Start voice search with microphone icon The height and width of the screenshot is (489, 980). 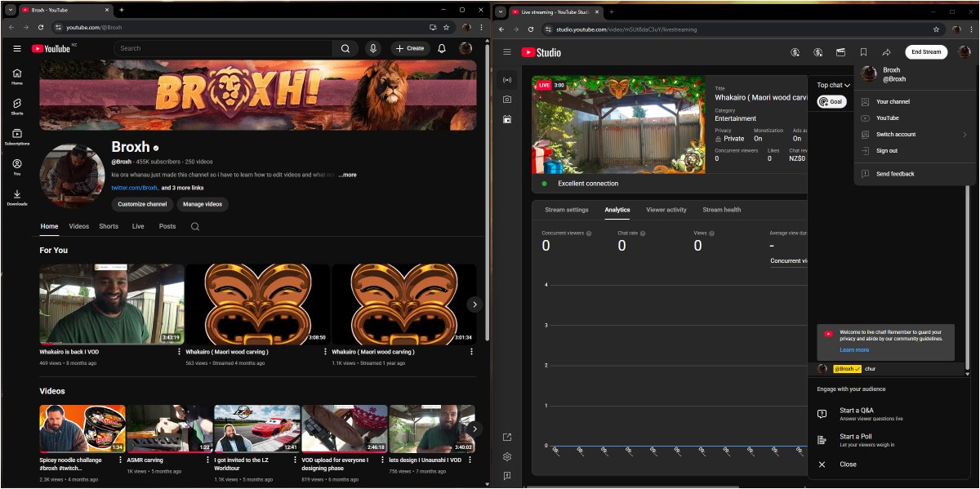click(373, 48)
